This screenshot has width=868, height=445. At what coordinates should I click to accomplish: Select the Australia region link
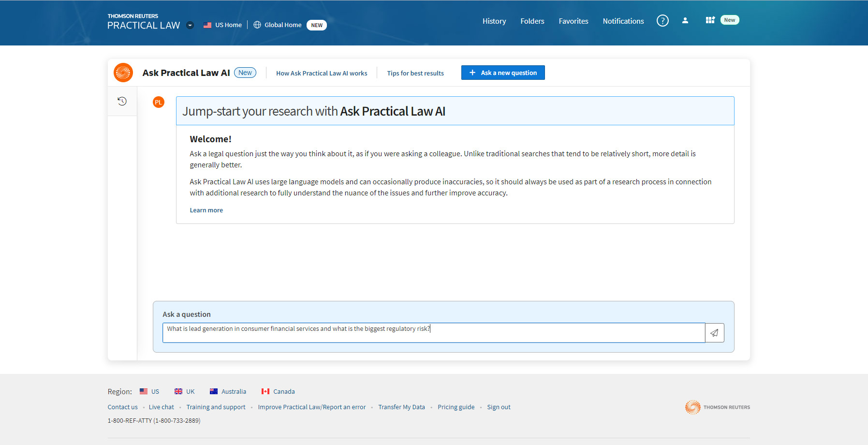(234, 391)
